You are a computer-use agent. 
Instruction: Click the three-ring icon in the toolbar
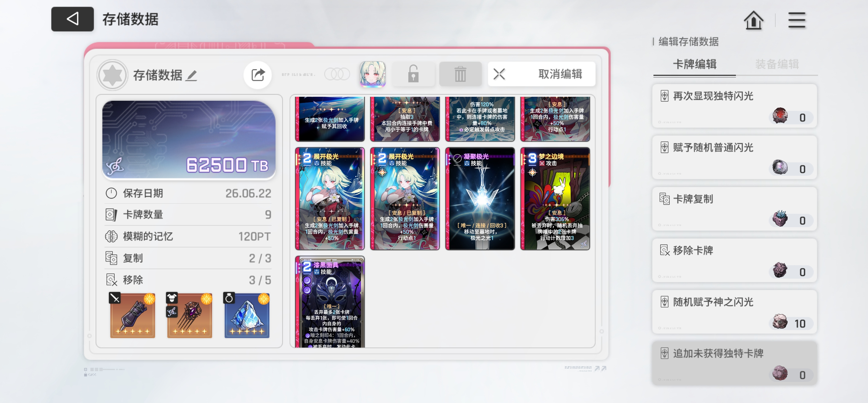click(337, 74)
